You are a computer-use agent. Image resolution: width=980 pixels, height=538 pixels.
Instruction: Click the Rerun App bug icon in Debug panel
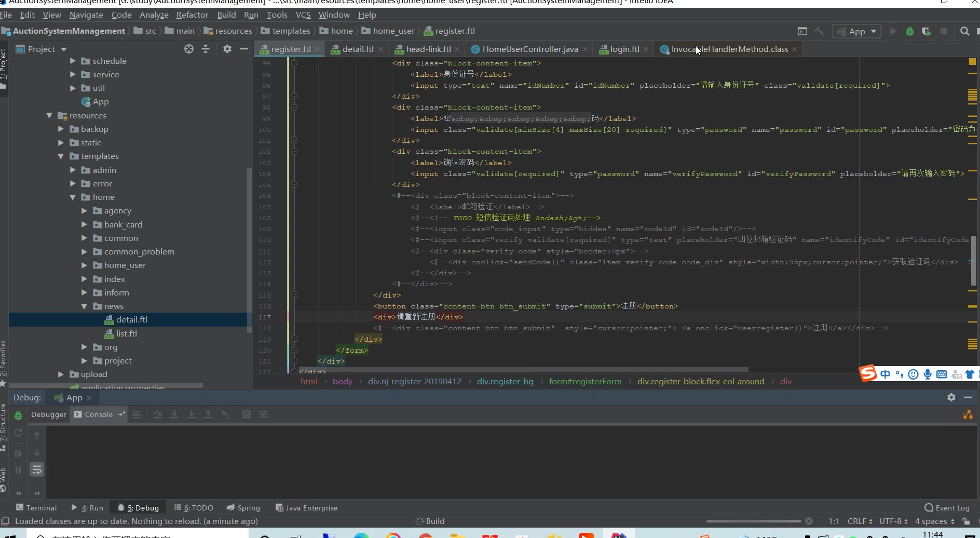click(18, 415)
